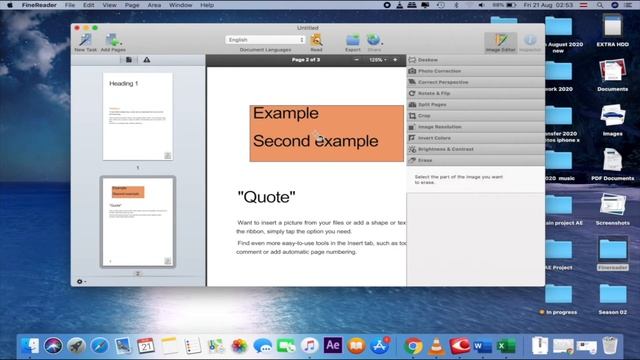Open After Effects from the dock
The image size is (640, 360).
333,345
